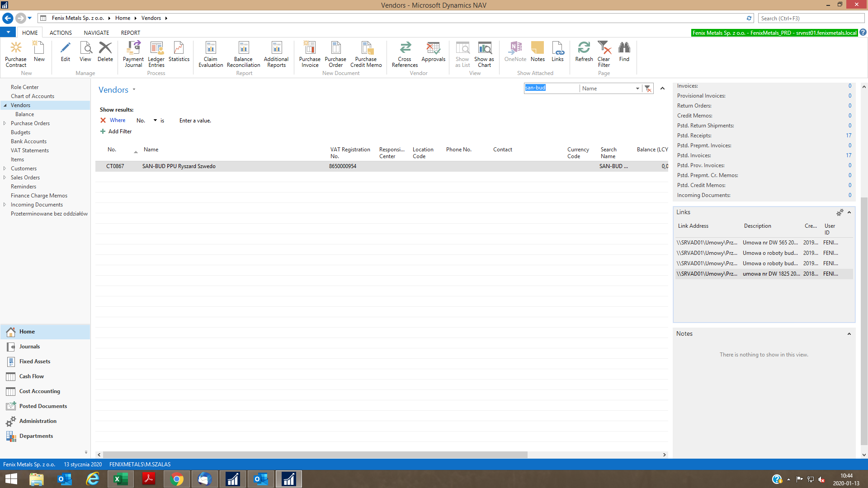Open the View vendor icon
The image size is (868, 488).
tap(85, 52)
